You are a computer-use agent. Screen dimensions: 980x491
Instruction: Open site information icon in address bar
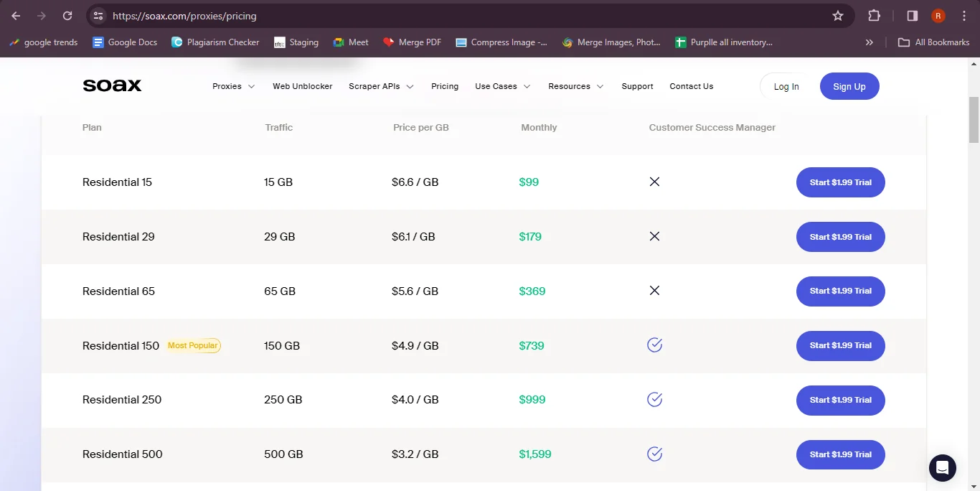(x=98, y=16)
